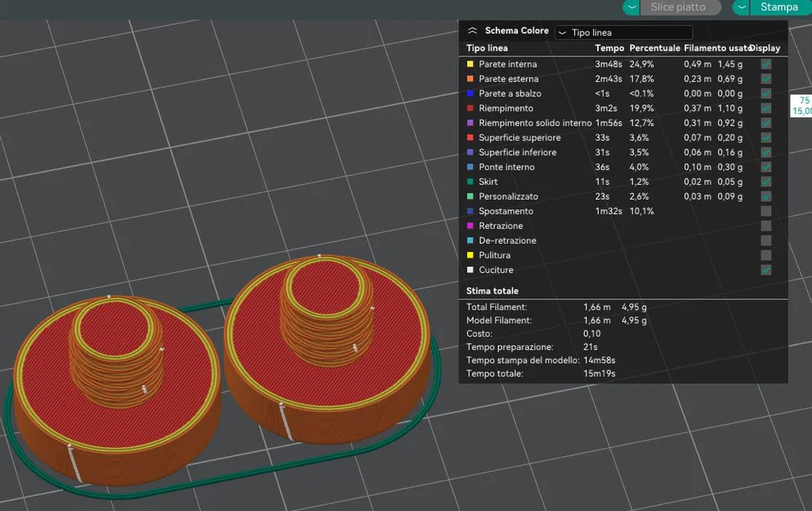The image size is (812, 511).
Task: Toggle display of Cuciture
Action: (x=766, y=270)
